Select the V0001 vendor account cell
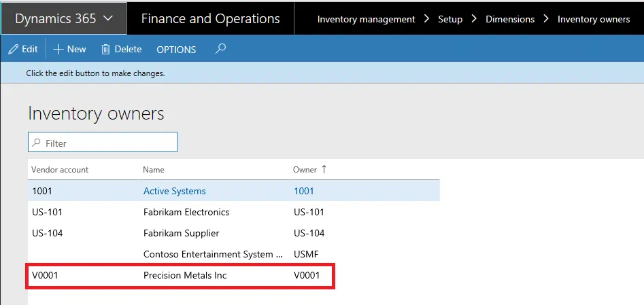Image resolution: width=644 pixels, height=305 pixels. [x=45, y=275]
